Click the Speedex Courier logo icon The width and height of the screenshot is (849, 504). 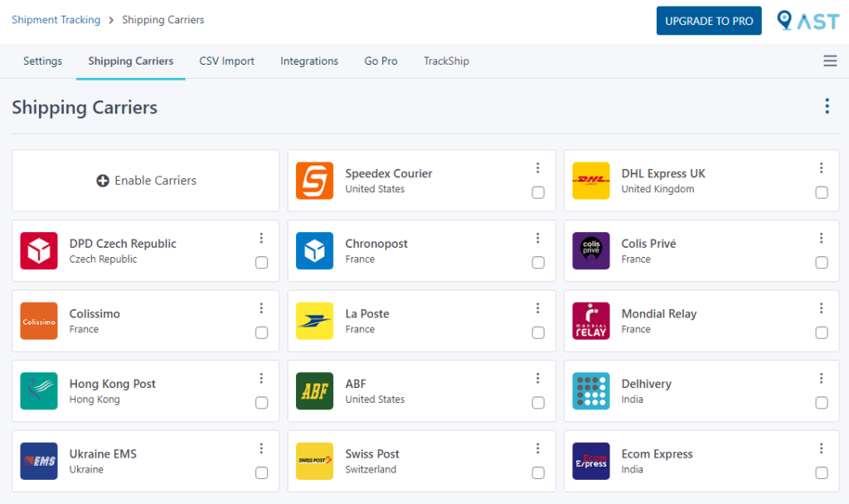pyautogui.click(x=314, y=181)
